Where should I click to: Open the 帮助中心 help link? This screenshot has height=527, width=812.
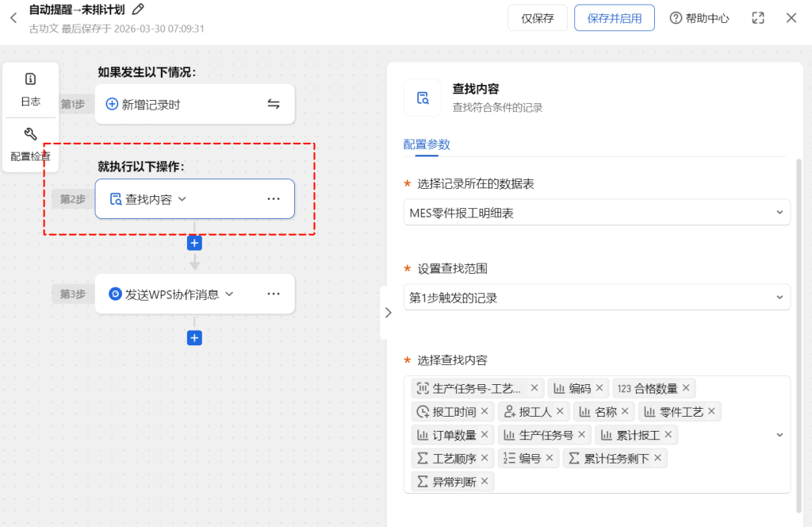point(699,18)
